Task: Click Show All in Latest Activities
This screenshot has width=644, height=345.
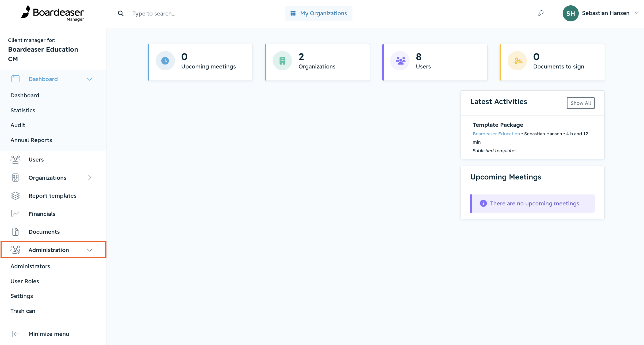Action: point(581,103)
